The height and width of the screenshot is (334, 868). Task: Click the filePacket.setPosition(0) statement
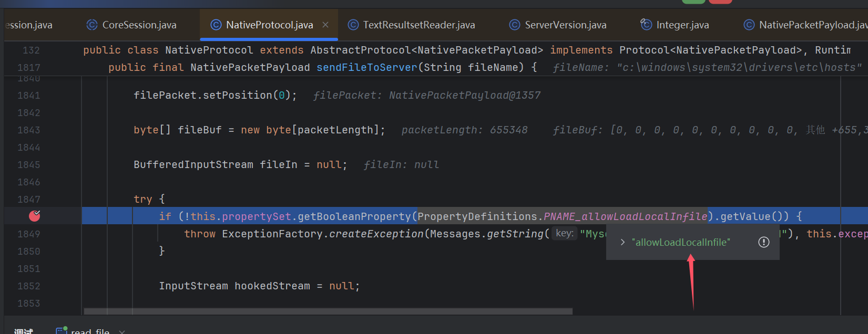pos(215,96)
